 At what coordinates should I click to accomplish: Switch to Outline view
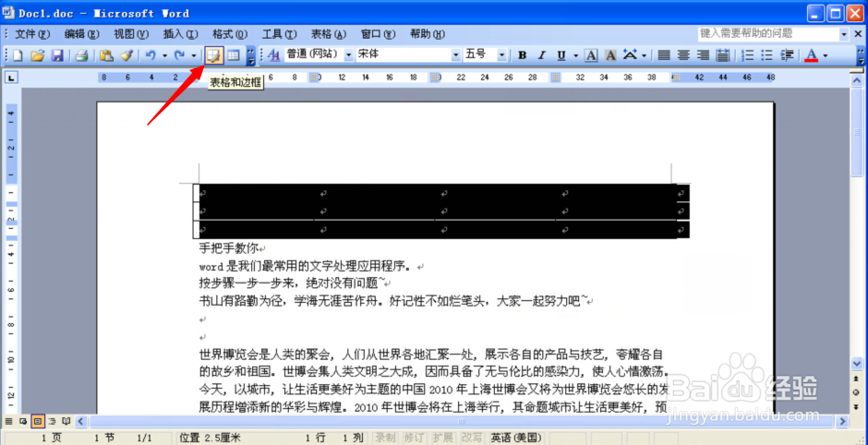pyautogui.click(x=52, y=422)
